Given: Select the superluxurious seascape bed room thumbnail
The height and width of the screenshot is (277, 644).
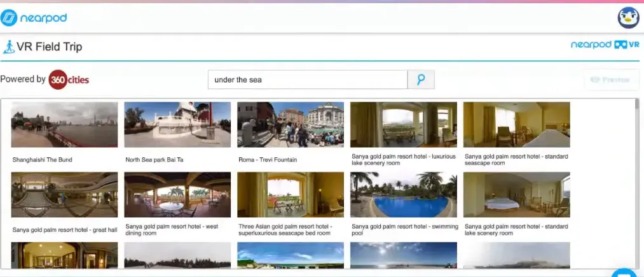Looking at the screenshot, I should coord(291,195).
